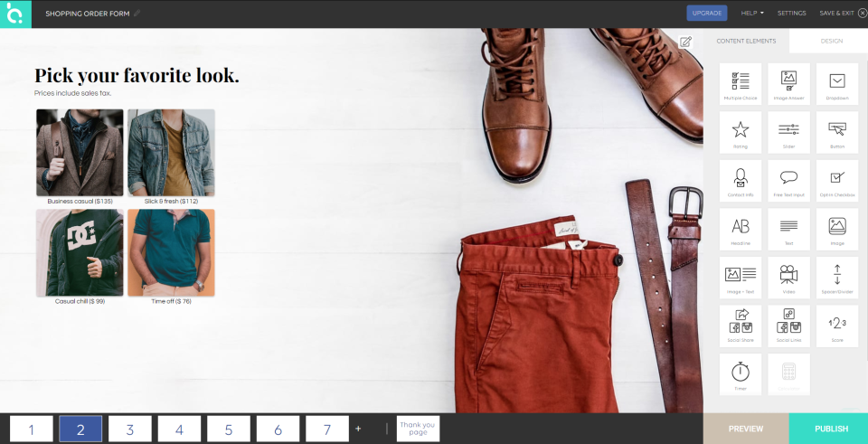Screen dimensions: 868x444
Task: Insert the Social Share element
Action: coord(740,325)
